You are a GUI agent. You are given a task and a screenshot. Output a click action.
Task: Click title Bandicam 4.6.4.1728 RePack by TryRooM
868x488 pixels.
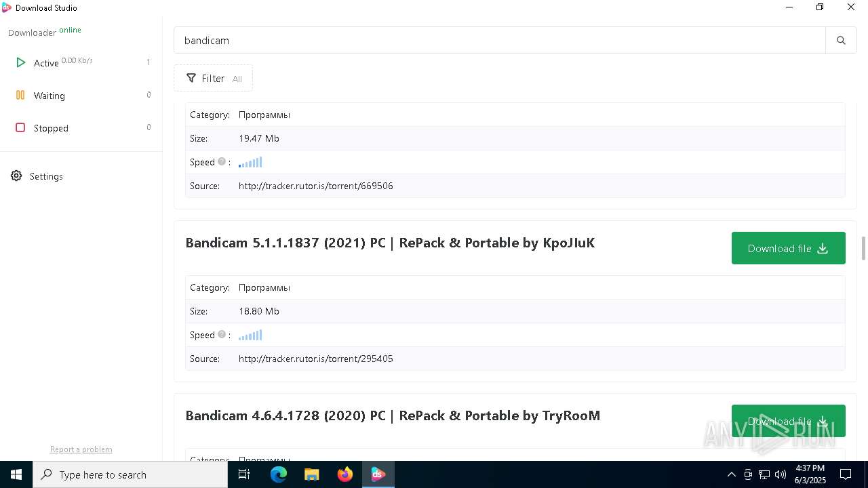[393, 415]
